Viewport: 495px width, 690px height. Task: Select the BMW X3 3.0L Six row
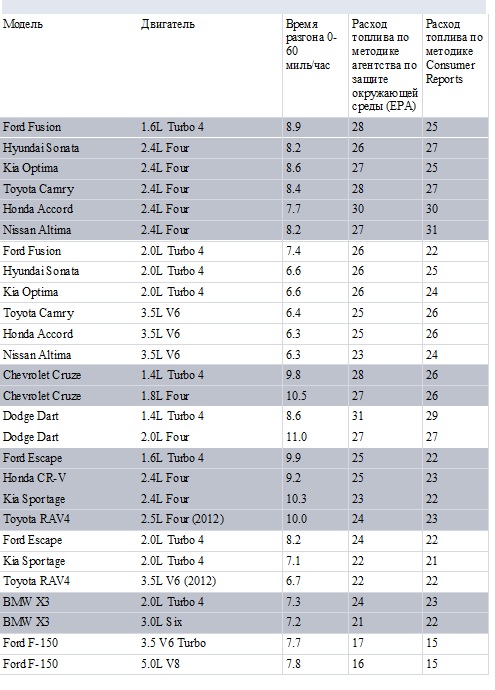click(x=244, y=622)
